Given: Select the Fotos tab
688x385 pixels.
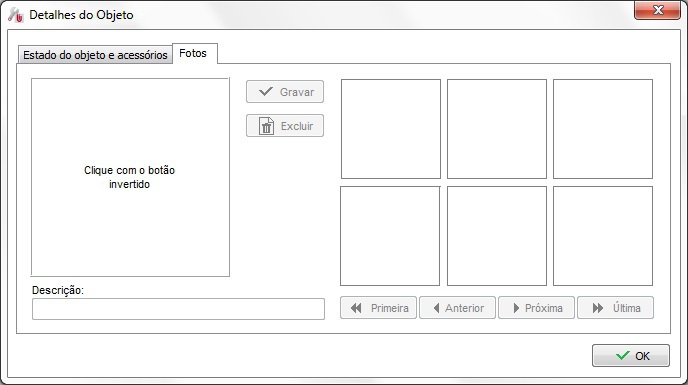Looking at the screenshot, I should click(x=195, y=54).
